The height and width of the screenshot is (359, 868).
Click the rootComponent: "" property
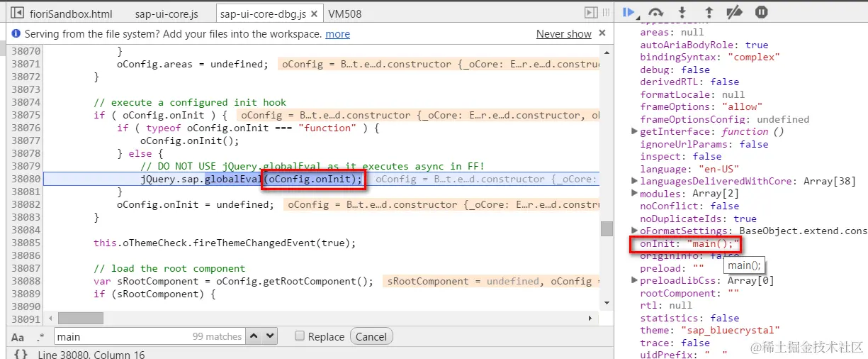point(689,293)
